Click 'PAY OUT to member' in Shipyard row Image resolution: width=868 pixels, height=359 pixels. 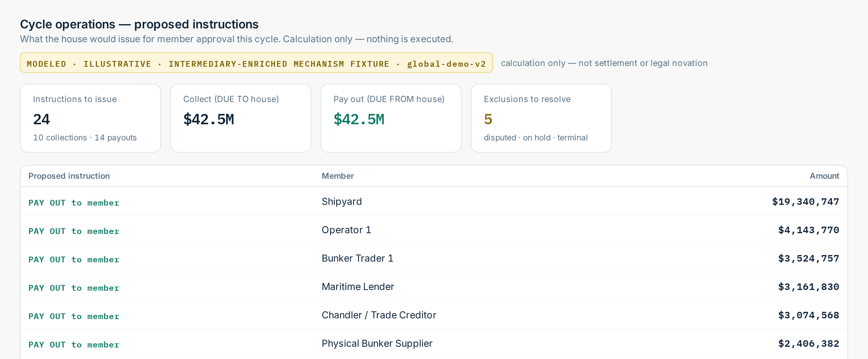coord(74,203)
